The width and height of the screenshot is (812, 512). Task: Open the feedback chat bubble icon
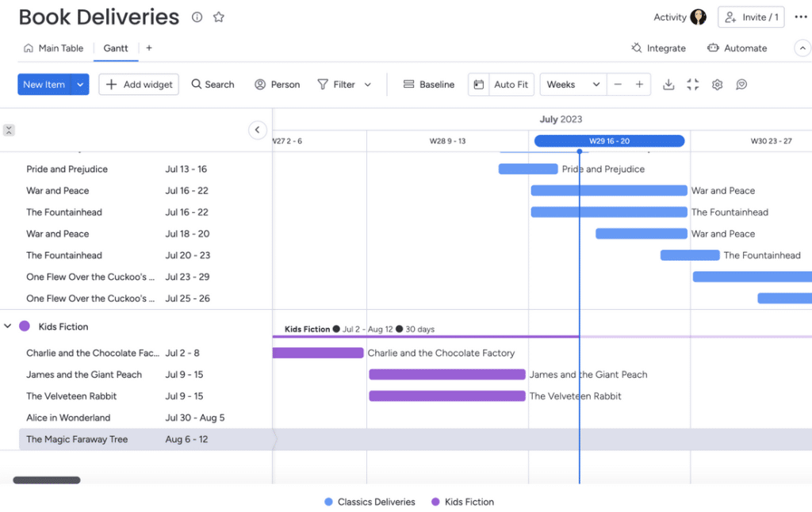[x=741, y=84]
